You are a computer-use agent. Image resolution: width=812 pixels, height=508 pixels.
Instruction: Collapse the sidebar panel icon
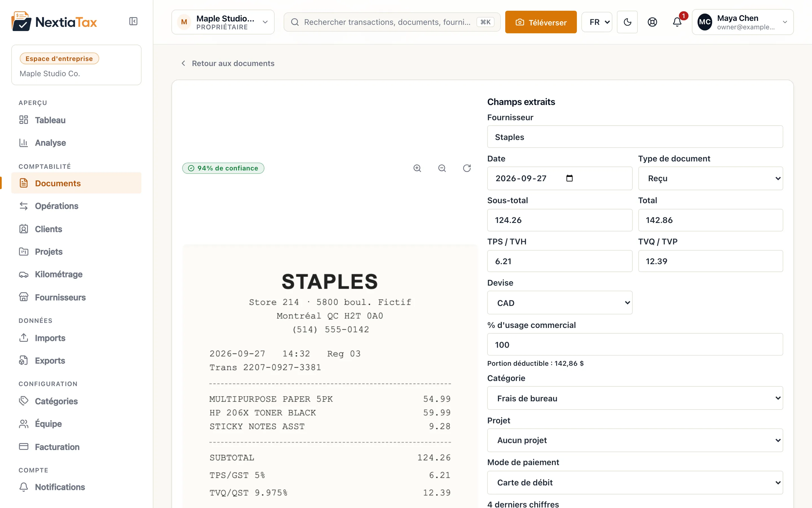[133, 21]
